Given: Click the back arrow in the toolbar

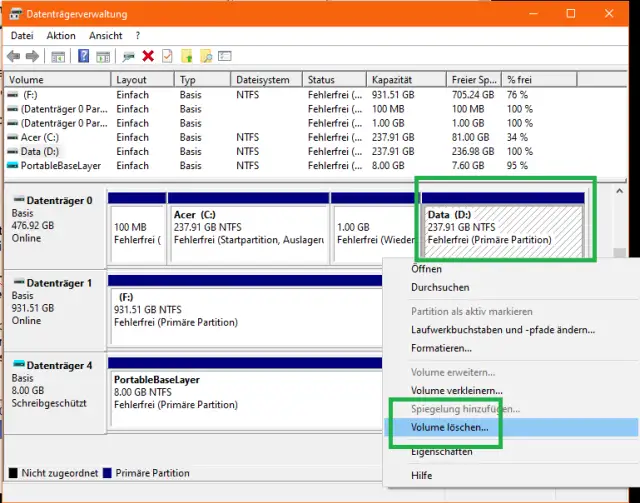Looking at the screenshot, I should [x=13, y=56].
